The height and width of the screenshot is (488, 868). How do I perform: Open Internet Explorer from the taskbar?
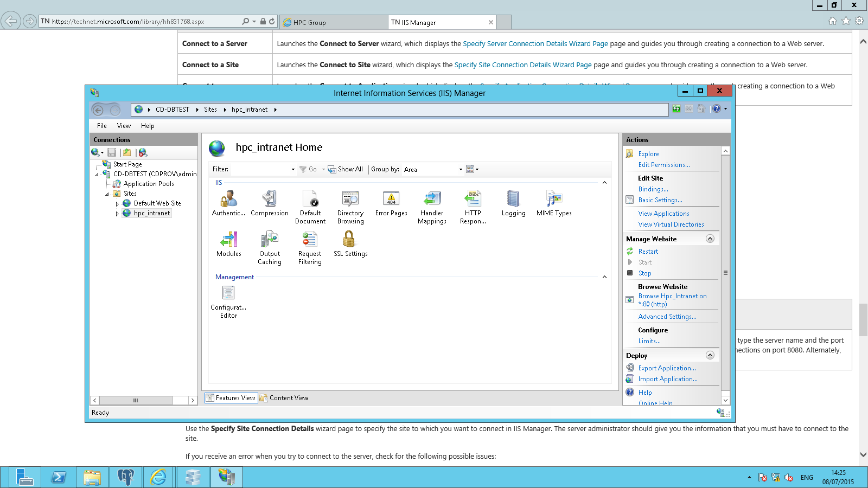pos(158,478)
